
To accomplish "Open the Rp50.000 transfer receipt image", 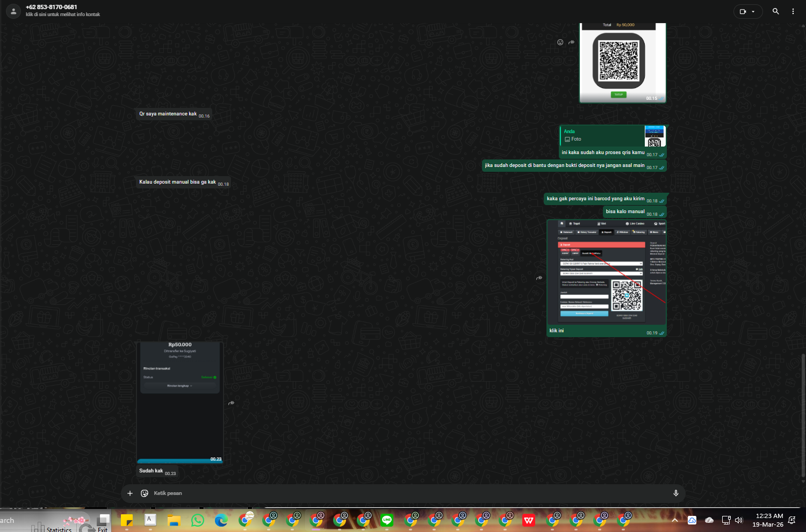I will coord(180,402).
